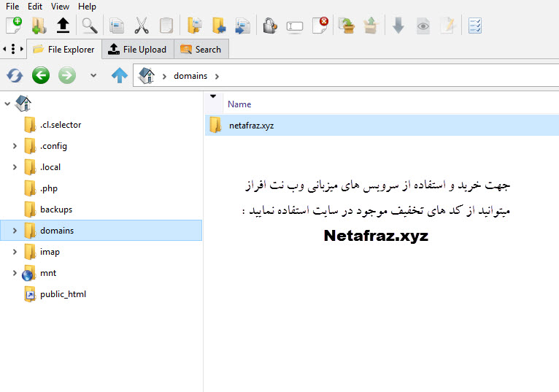Click the eye View file icon

[423, 26]
